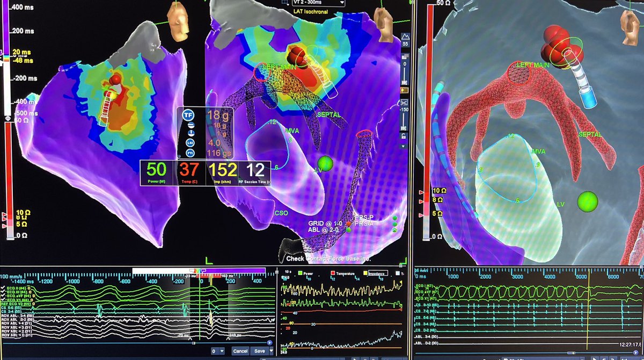Click the round play button of right ECG strip

pyautogui.click(x=635, y=352)
